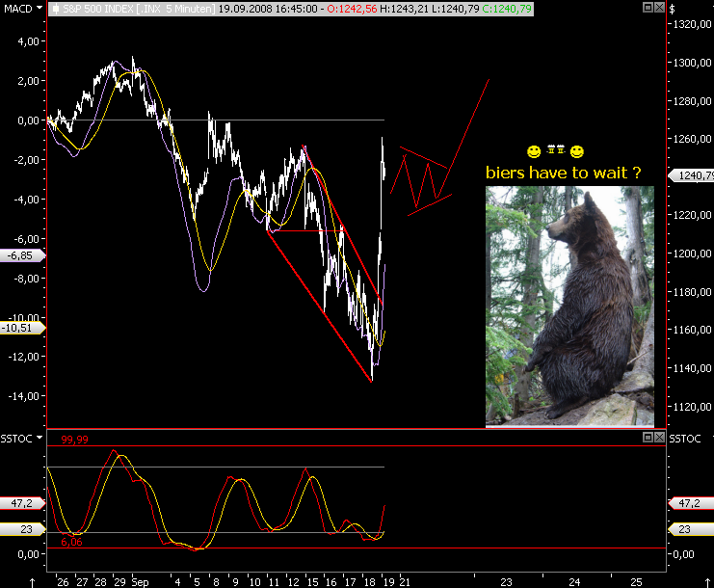Click the 1200,00 price axis label
The image size is (714, 588).
pyautogui.click(x=692, y=254)
